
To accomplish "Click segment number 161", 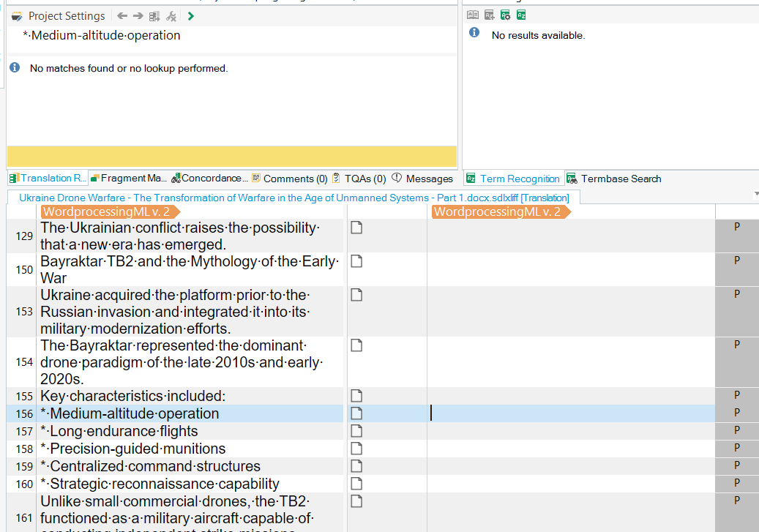I will (24, 518).
